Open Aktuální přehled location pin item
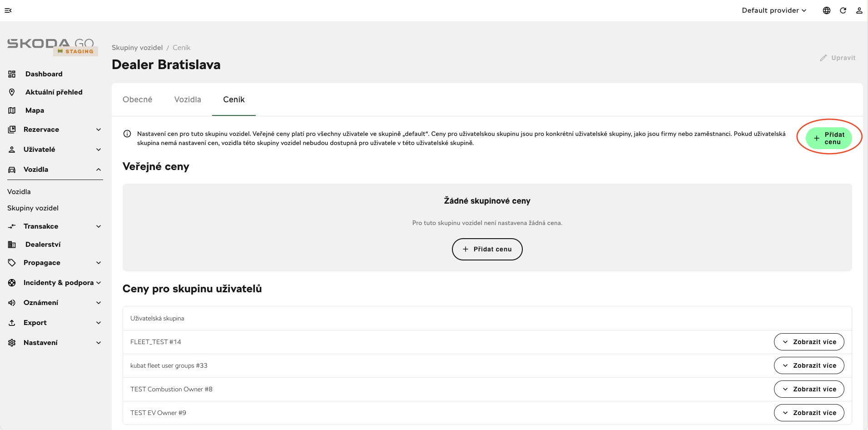Screen dimensions: 868x430 [x=55, y=92]
